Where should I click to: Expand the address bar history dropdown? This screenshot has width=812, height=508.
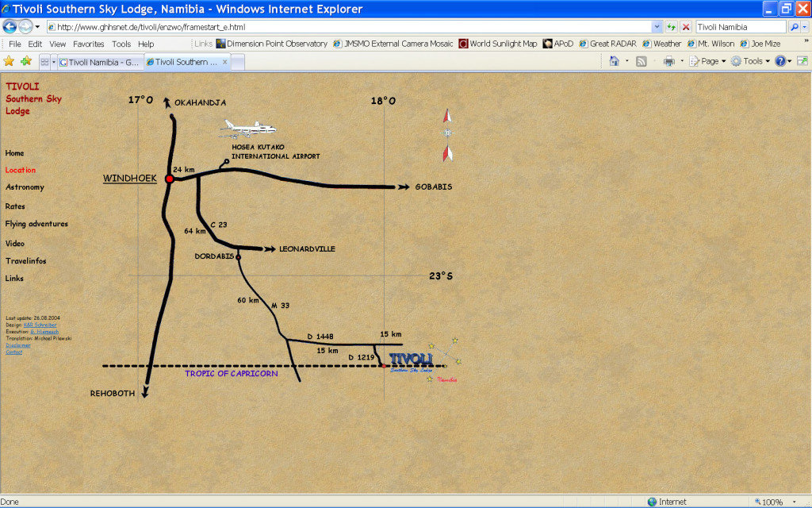tap(657, 26)
